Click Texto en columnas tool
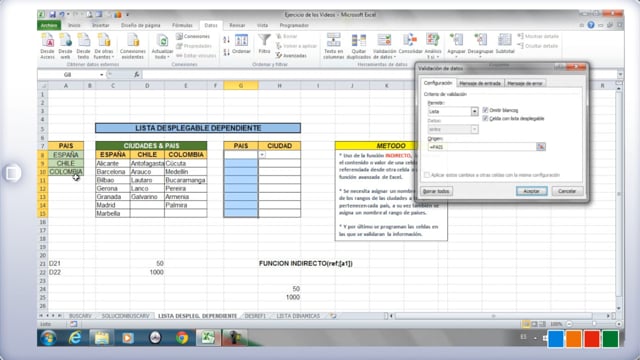Viewport: 640px width, 360px height. pyautogui.click(x=333, y=47)
